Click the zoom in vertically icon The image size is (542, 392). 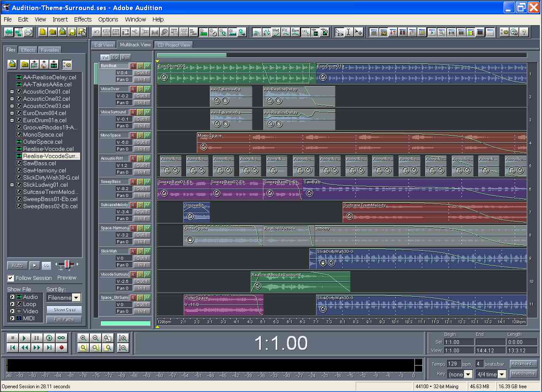123,338
